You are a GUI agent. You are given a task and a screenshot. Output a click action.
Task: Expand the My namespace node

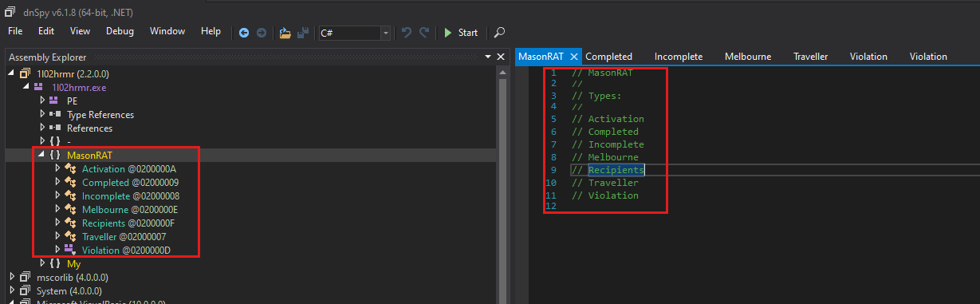[x=42, y=263]
